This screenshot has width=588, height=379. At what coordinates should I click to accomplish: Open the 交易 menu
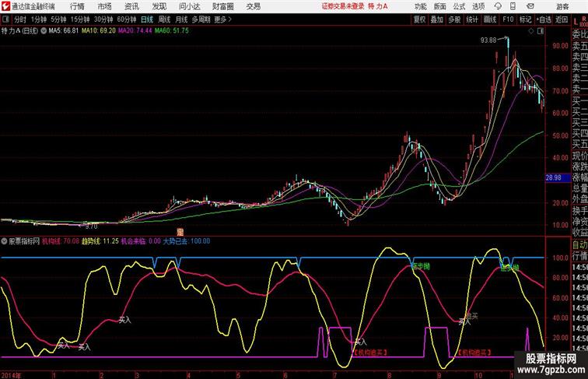pos(253,6)
